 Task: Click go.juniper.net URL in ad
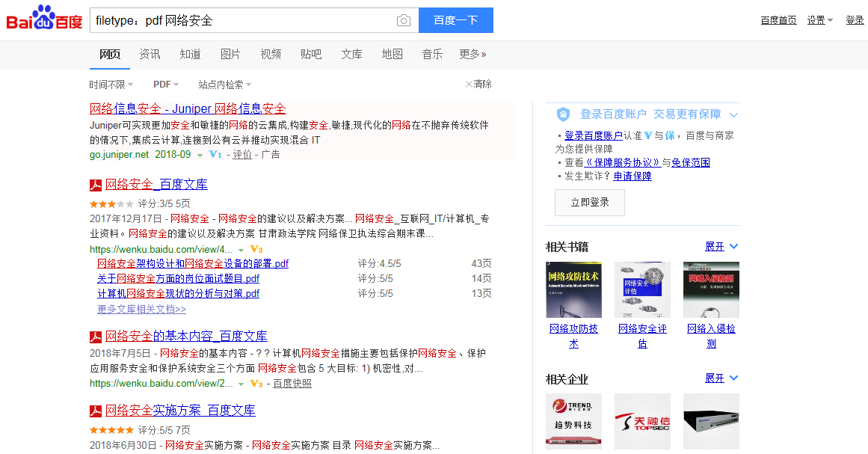pos(119,155)
